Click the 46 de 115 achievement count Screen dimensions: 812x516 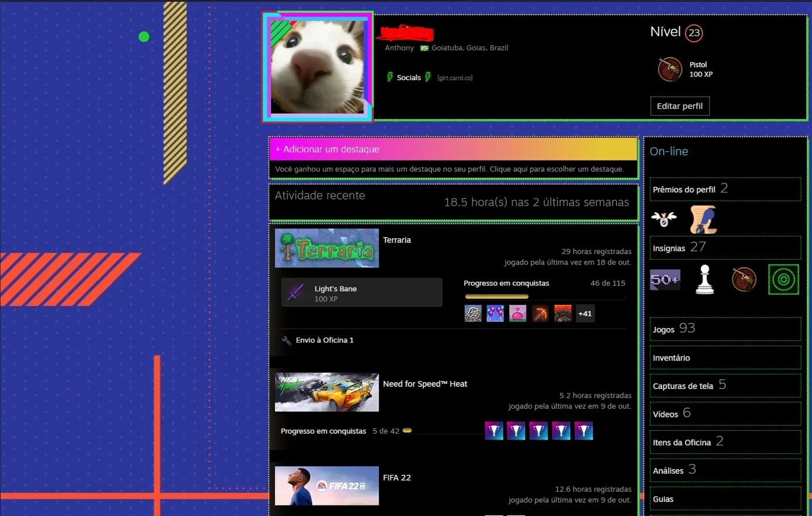pos(608,284)
